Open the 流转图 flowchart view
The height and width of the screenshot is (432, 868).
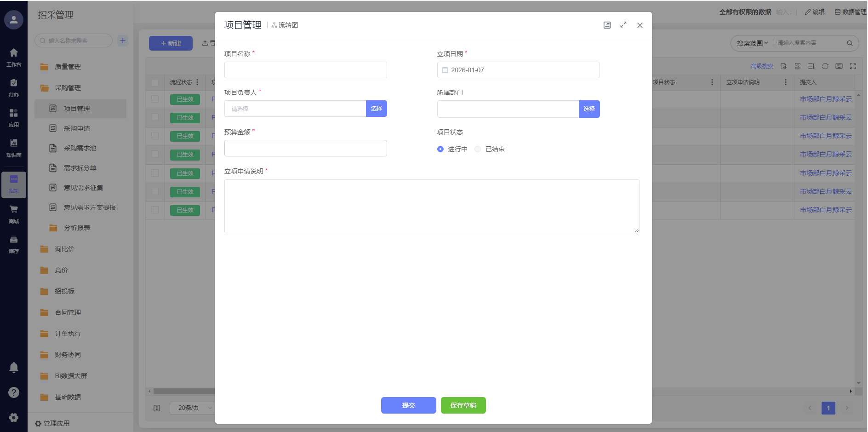click(x=285, y=25)
